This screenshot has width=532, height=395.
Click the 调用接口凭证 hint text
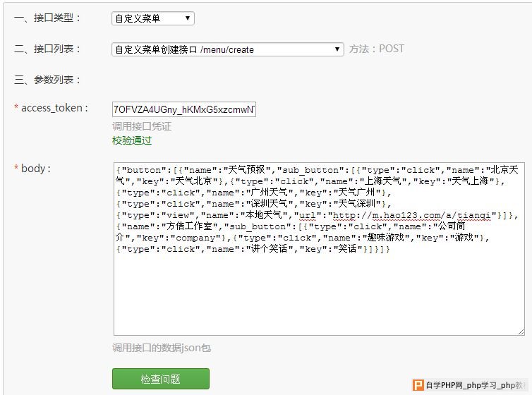tap(142, 126)
